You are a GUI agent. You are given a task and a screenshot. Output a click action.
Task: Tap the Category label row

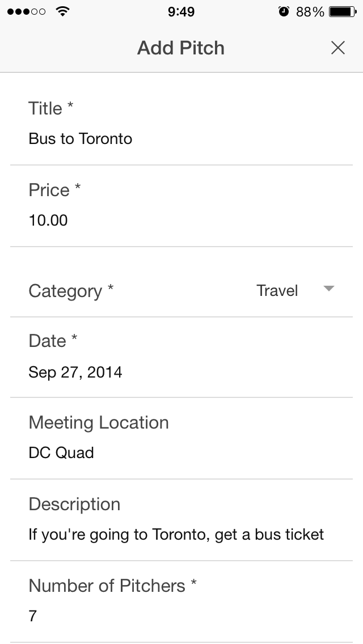click(181, 291)
